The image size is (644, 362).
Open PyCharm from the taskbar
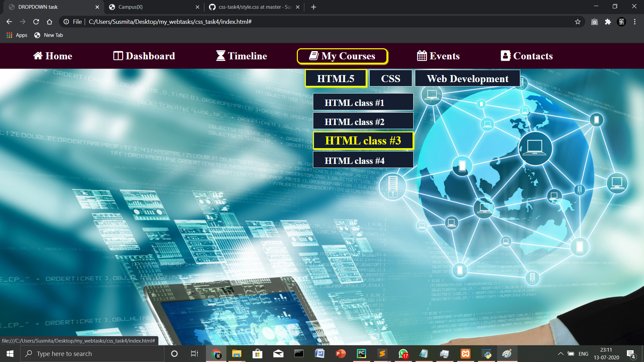coord(362,354)
